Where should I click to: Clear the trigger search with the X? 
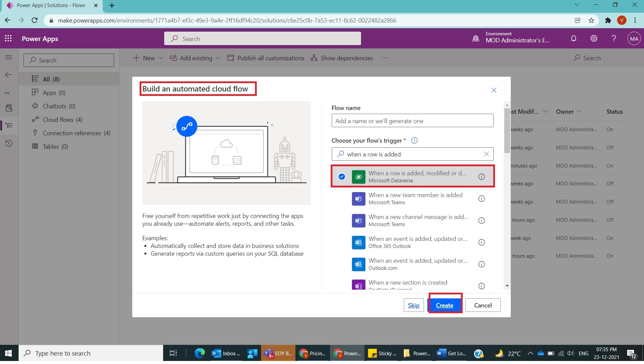point(486,154)
